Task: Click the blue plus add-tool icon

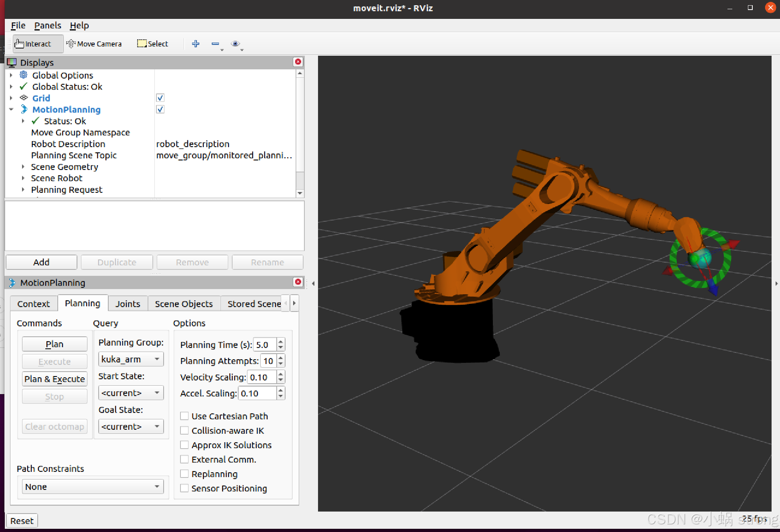Action: [196, 44]
